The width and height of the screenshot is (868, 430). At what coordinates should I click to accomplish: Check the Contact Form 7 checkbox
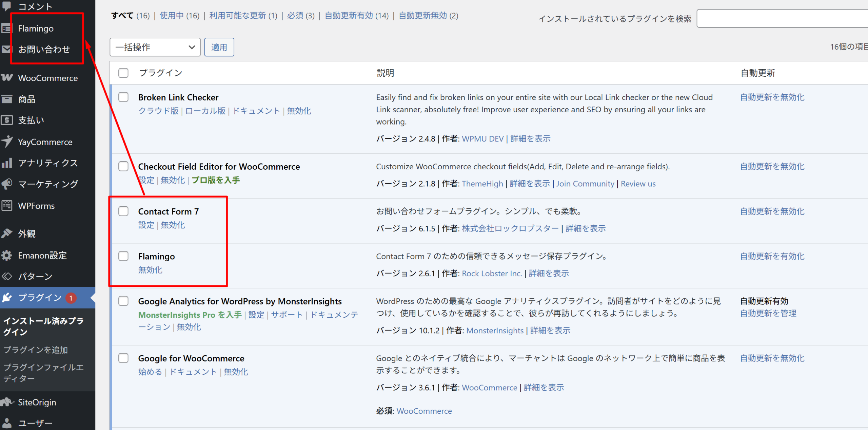[x=123, y=211]
